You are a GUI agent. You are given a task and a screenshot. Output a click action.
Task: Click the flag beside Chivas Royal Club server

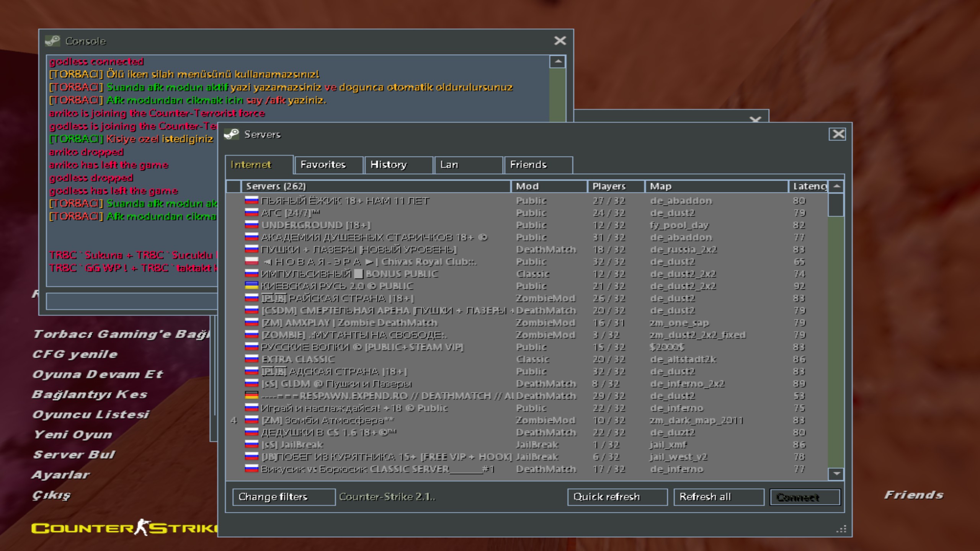click(252, 261)
